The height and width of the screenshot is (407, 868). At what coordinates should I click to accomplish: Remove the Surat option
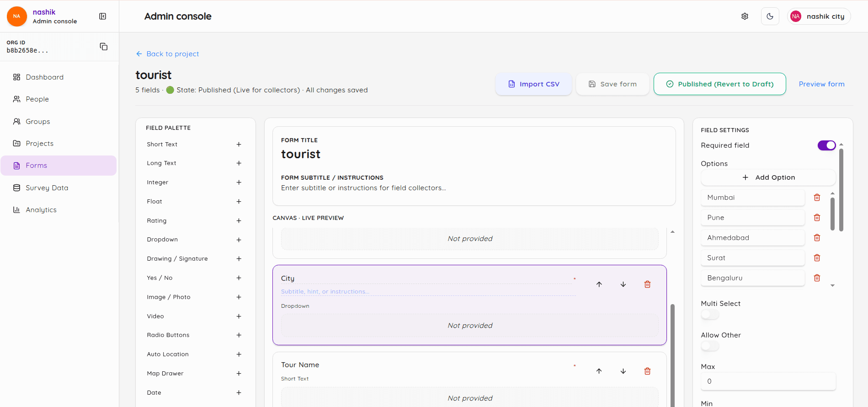pyautogui.click(x=817, y=258)
